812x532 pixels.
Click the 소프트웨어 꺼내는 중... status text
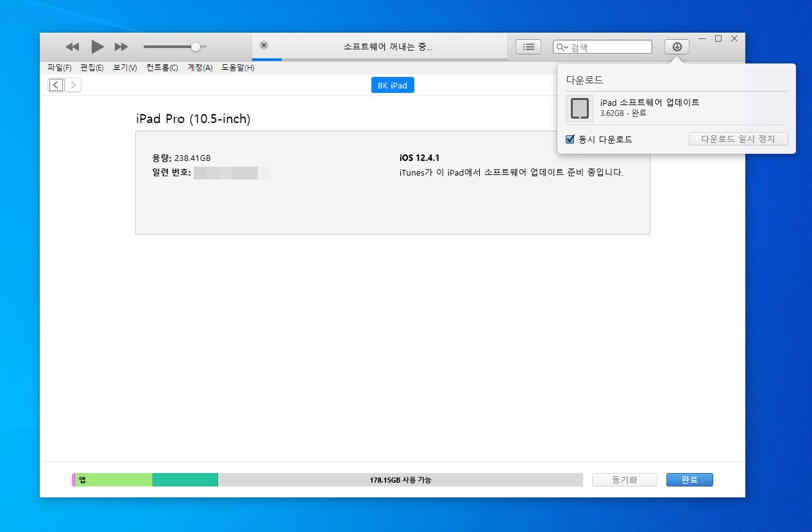pyautogui.click(x=389, y=47)
